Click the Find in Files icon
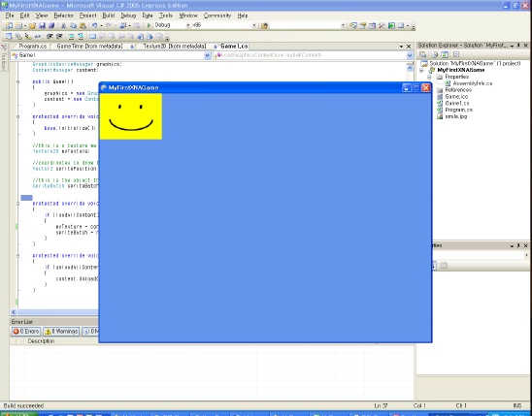 (265, 26)
